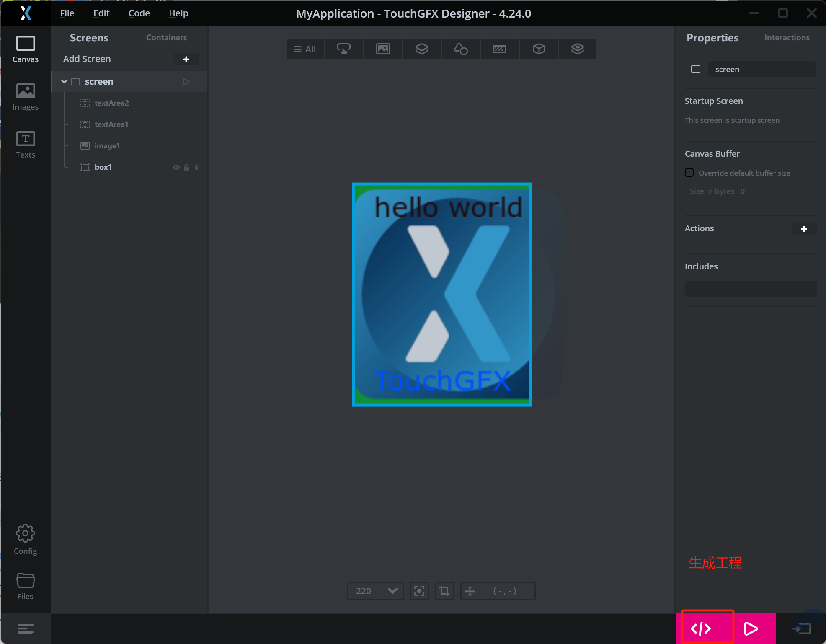The image size is (826, 644).
Task: Click the TouchGFX text on canvas
Action: 442,380
